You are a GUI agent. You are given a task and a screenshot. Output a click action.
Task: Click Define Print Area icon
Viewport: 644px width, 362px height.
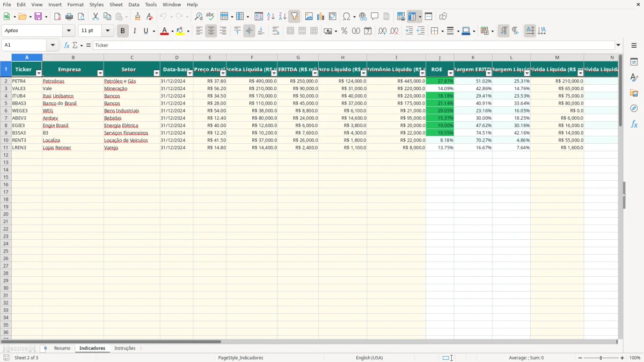[401, 17]
